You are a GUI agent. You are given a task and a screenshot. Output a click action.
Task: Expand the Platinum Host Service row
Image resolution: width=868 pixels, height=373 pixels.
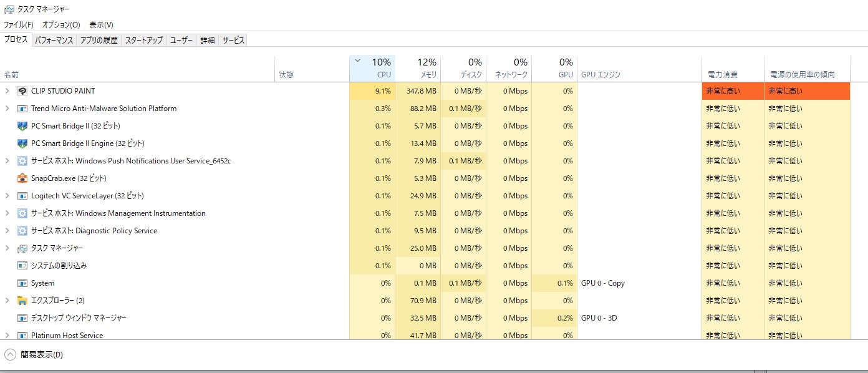(7, 336)
